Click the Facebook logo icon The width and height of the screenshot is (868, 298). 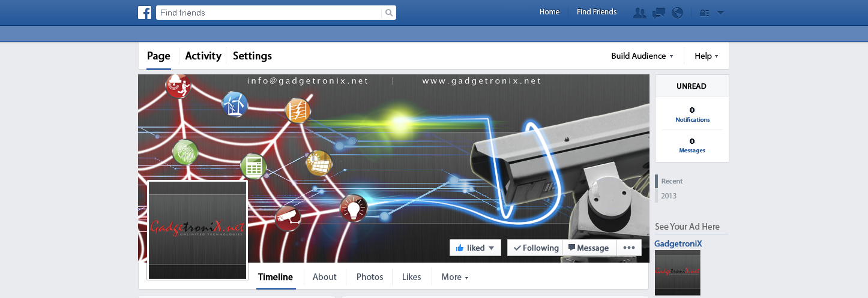(145, 13)
